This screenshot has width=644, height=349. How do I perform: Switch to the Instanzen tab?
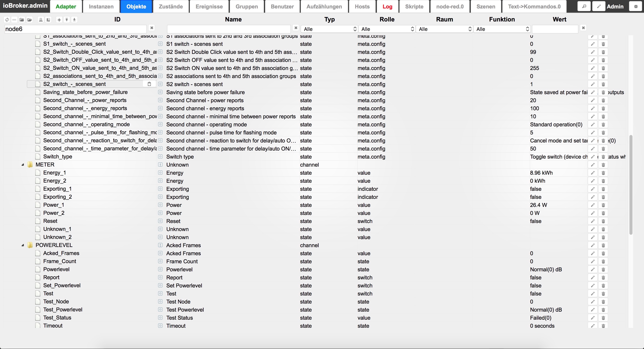[x=101, y=7]
